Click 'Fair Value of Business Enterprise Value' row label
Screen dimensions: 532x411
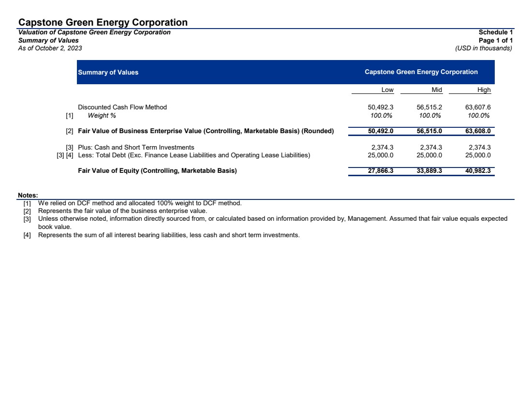(x=206, y=131)
